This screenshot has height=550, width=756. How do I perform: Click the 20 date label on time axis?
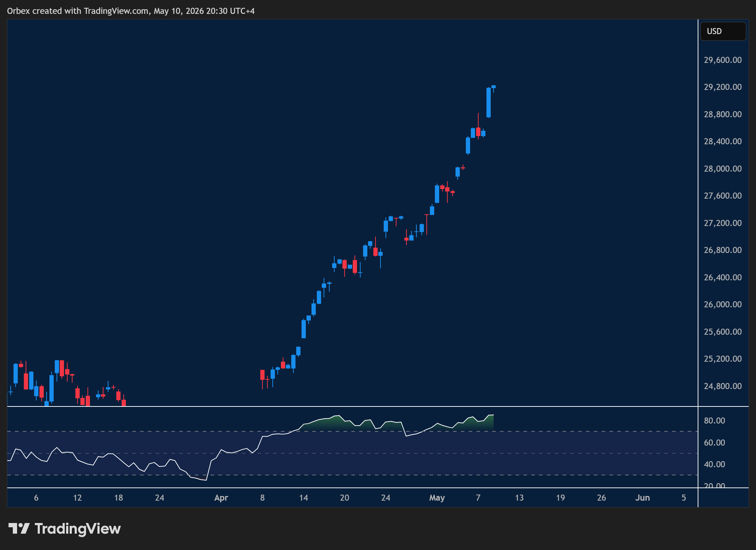[344, 498]
